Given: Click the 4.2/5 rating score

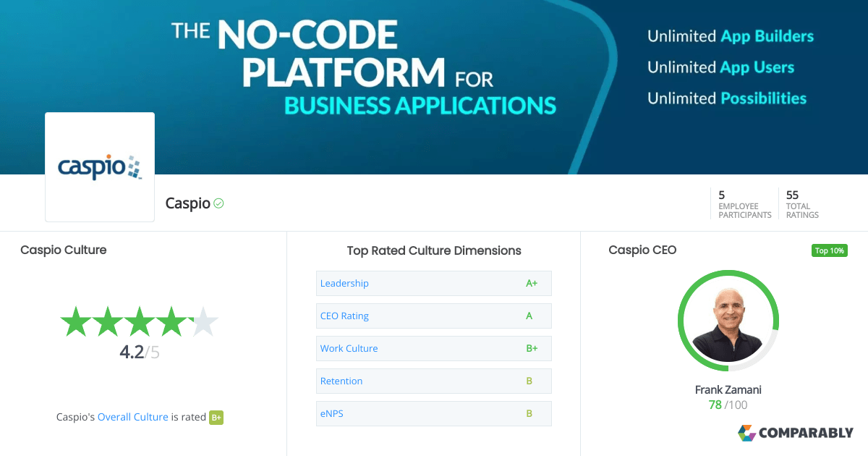Looking at the screenshot, I should point(139,352).
